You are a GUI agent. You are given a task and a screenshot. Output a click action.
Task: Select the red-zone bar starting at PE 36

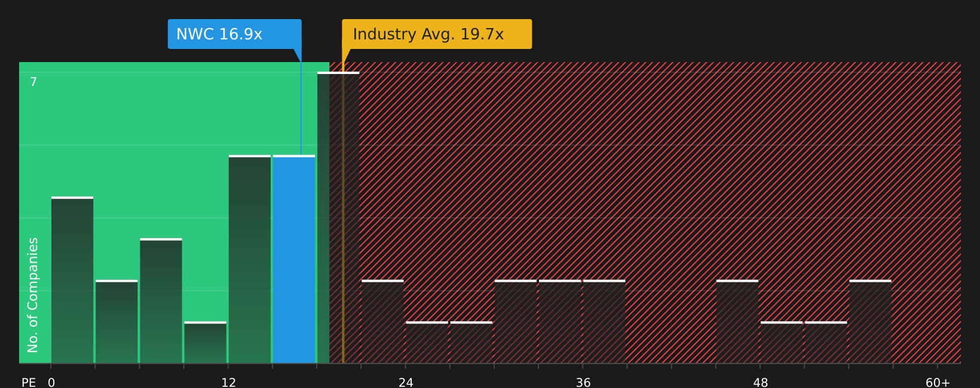(604, 321)
